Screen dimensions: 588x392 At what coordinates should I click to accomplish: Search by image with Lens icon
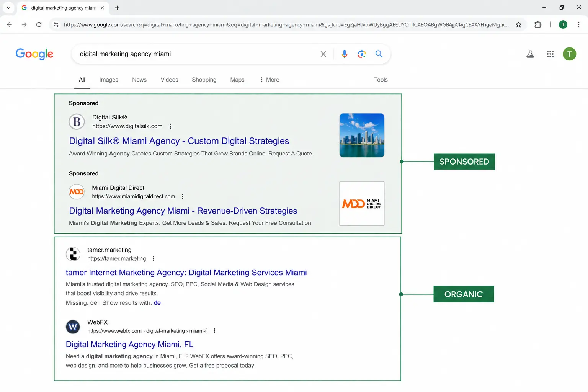tap(362, 54)
